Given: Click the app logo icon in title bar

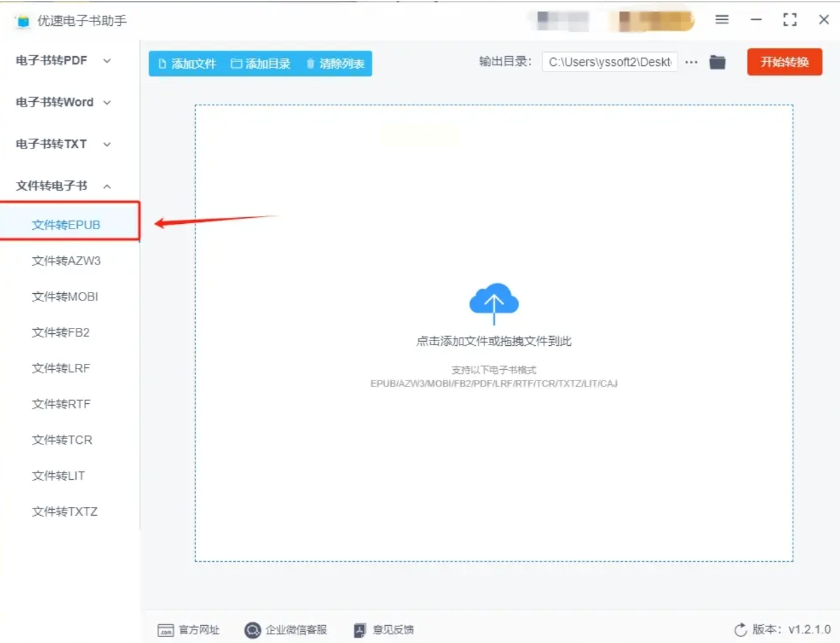Looking at the screenshot, I should click(23, 21).
